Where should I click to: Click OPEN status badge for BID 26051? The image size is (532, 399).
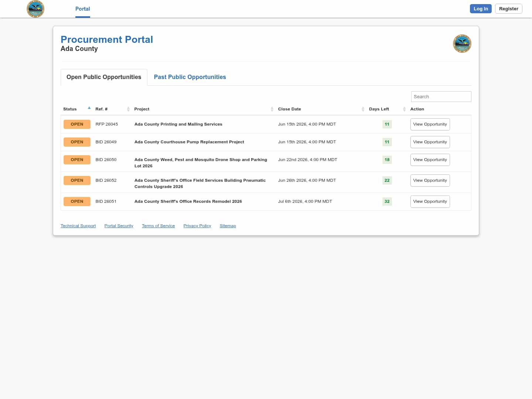[x=77, y=201]
